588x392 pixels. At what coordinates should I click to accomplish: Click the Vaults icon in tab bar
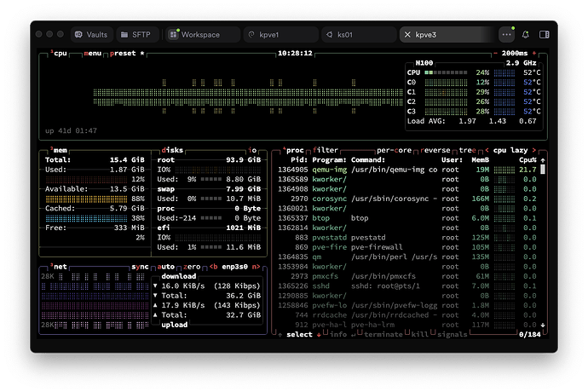(x=78, y=34)
